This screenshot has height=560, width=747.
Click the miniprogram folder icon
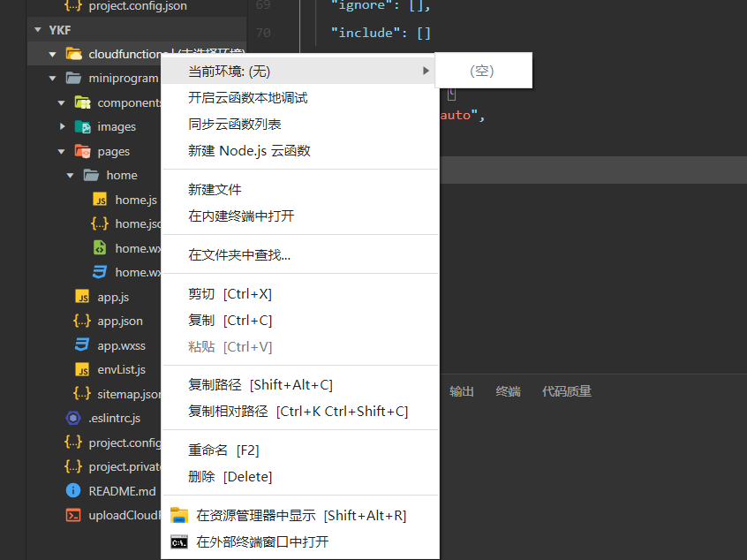73,78
